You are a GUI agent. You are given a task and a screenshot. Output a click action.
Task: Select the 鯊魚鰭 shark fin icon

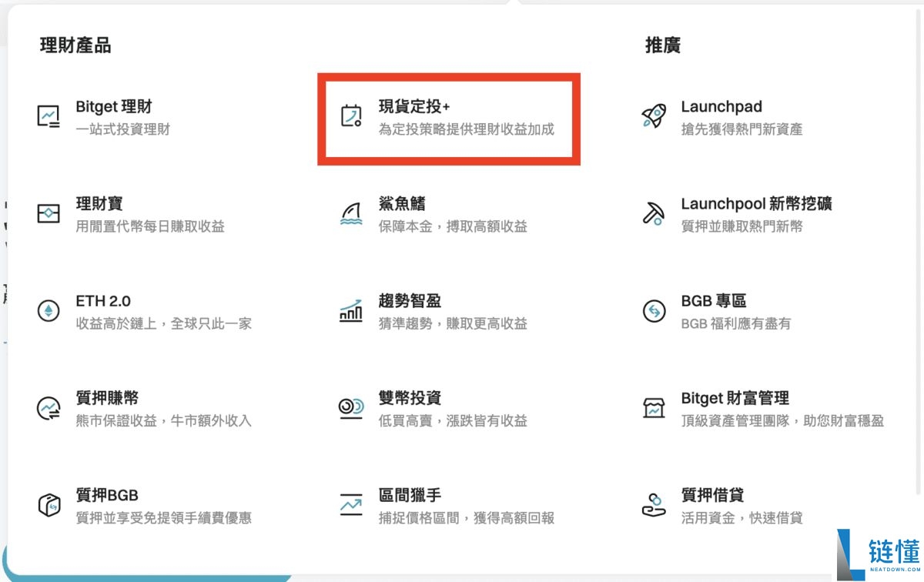coord(352,215)
